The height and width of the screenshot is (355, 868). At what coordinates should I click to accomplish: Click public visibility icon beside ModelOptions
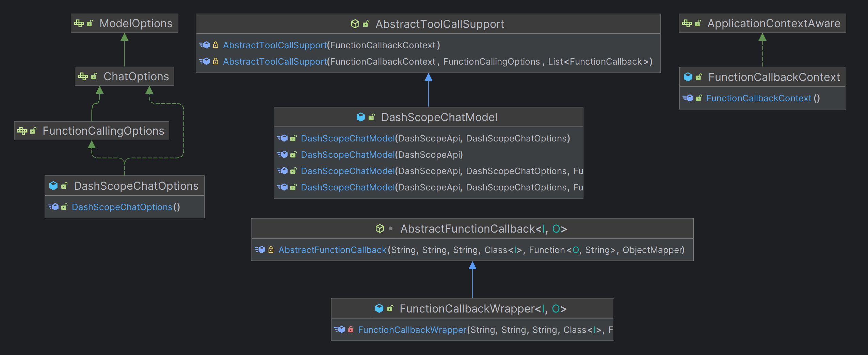coord(90,23)
